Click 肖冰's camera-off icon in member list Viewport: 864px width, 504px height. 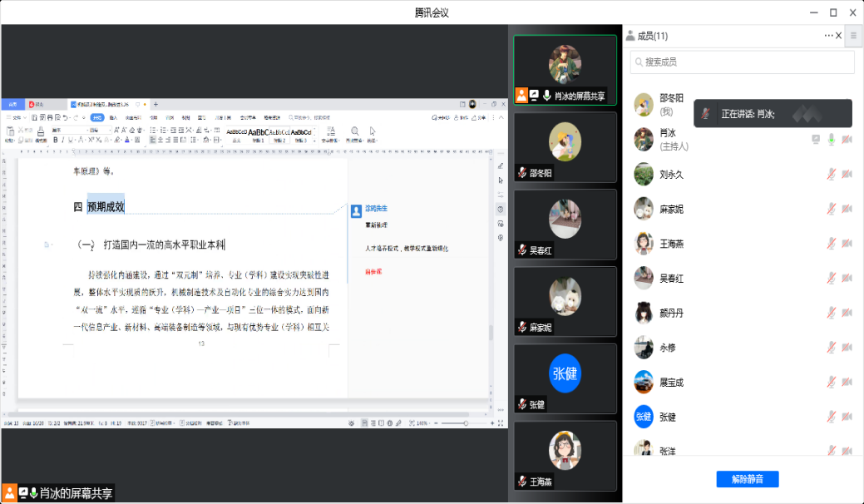847,140
